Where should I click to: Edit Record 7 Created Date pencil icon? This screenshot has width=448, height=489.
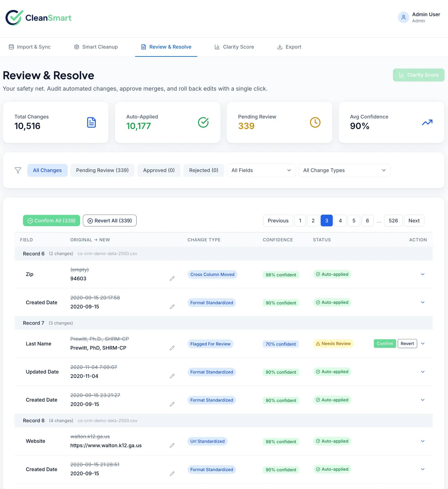point(172,404)
